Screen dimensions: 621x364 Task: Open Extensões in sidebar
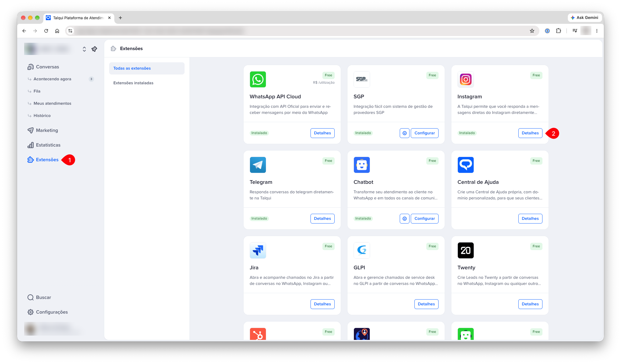tap(43, 160)
